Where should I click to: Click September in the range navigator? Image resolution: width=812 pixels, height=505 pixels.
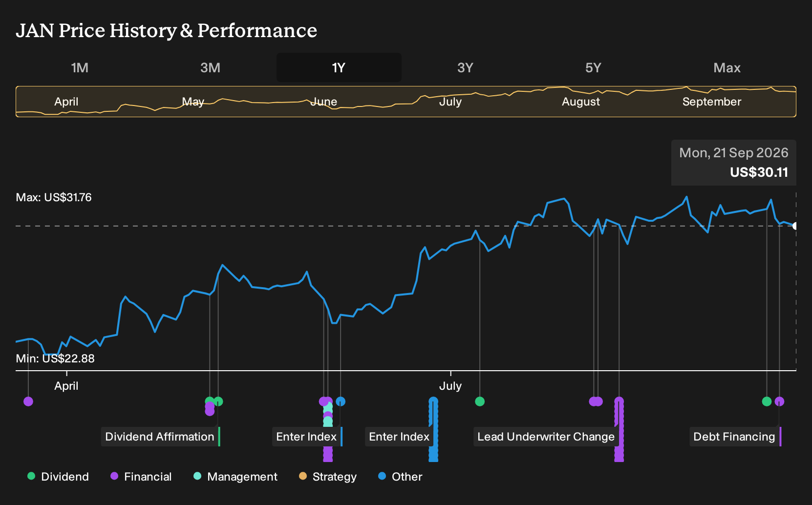coord(711,102)
